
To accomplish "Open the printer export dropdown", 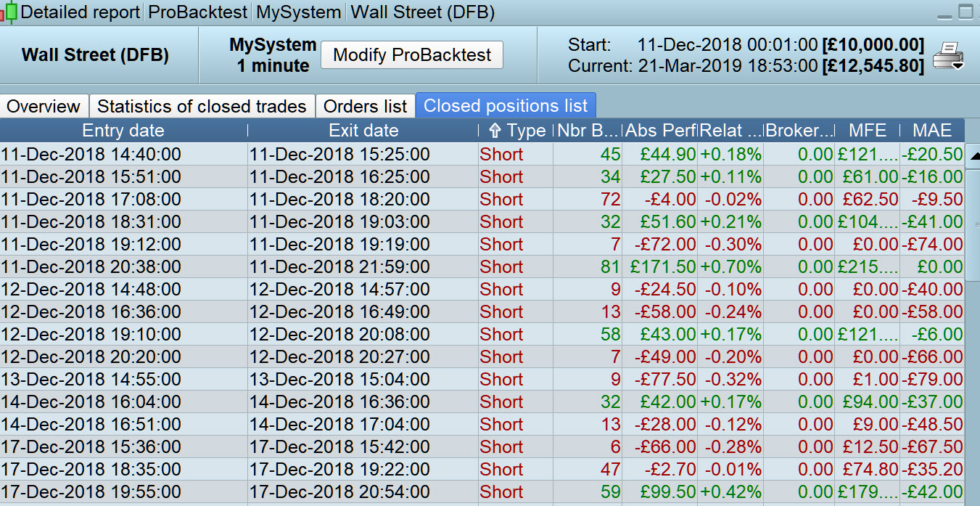I will pos(948,56).
